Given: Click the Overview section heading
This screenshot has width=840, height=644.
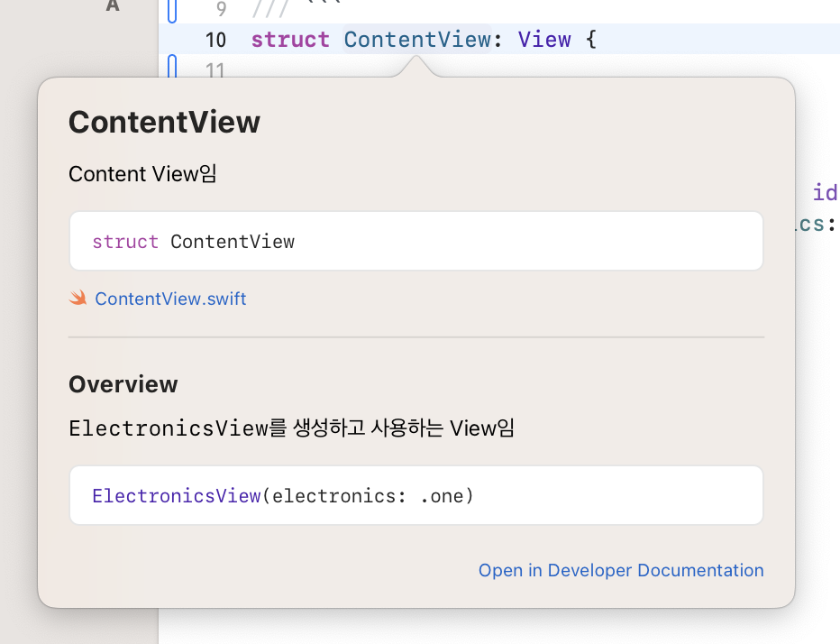Looking at the screenshot, I should coord(123,384).
